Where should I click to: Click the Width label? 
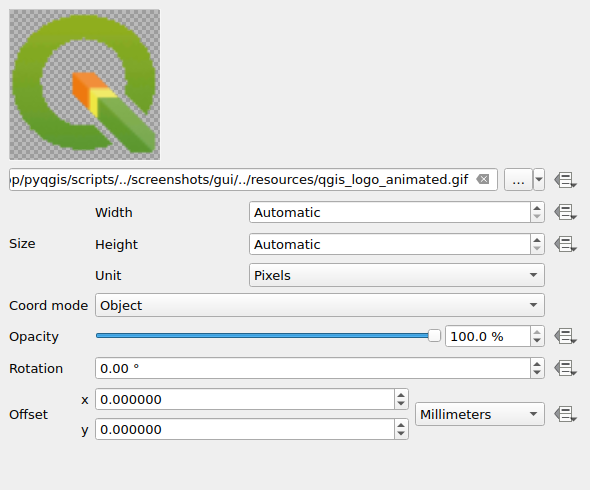[x=114, y=212]
